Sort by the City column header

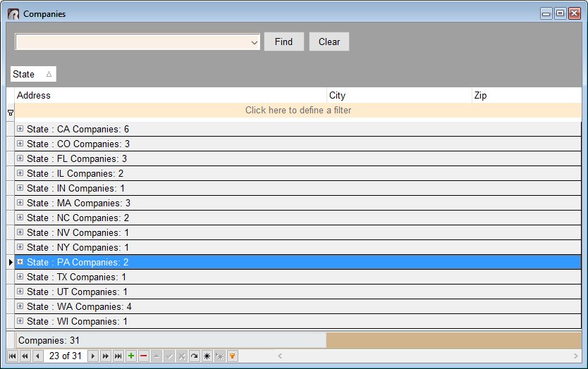(398, 95)
